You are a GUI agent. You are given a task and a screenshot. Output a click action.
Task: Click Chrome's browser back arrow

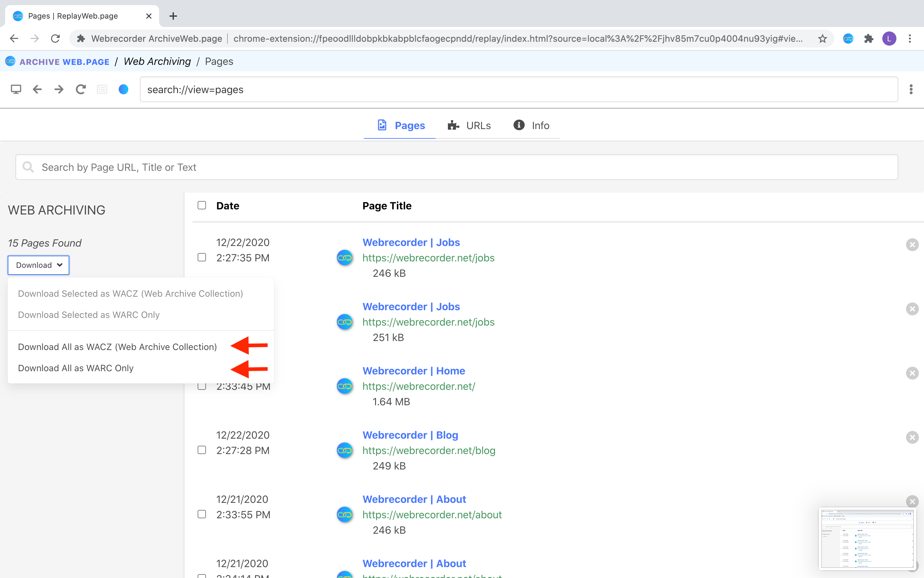tap(14, 39)
